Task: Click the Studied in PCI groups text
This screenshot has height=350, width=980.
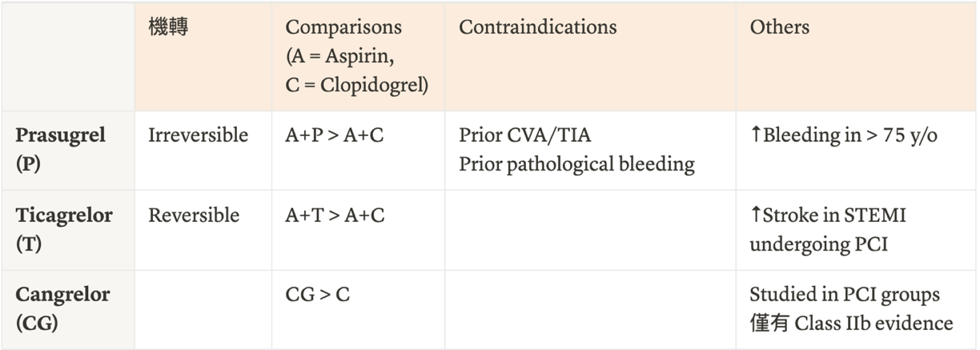Action: click(845, 295)
